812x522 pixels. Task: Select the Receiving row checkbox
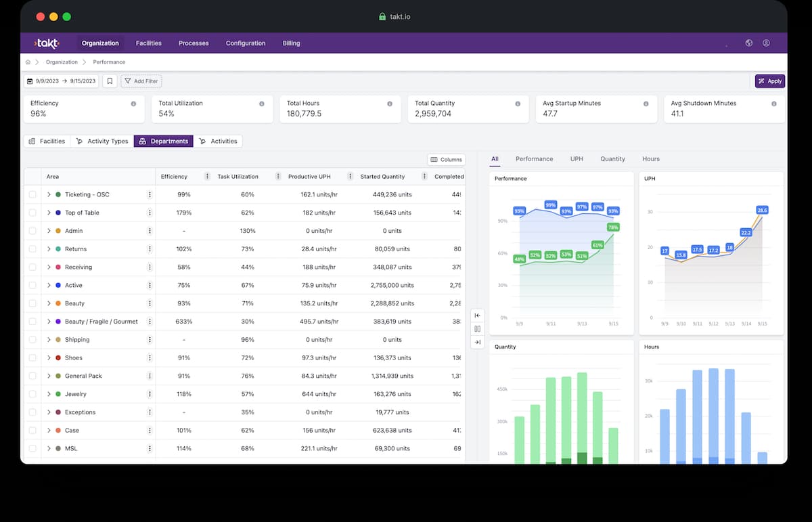click(32, 267)
